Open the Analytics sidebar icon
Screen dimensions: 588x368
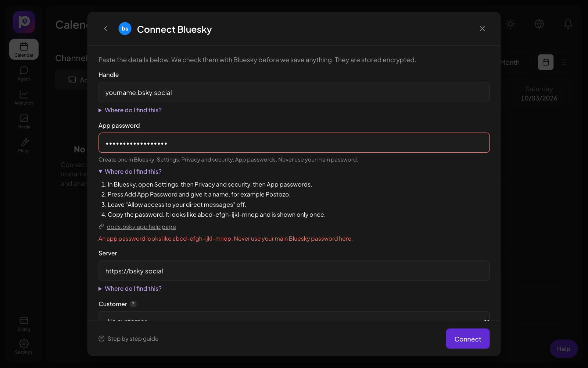click(x=24, y=98)
